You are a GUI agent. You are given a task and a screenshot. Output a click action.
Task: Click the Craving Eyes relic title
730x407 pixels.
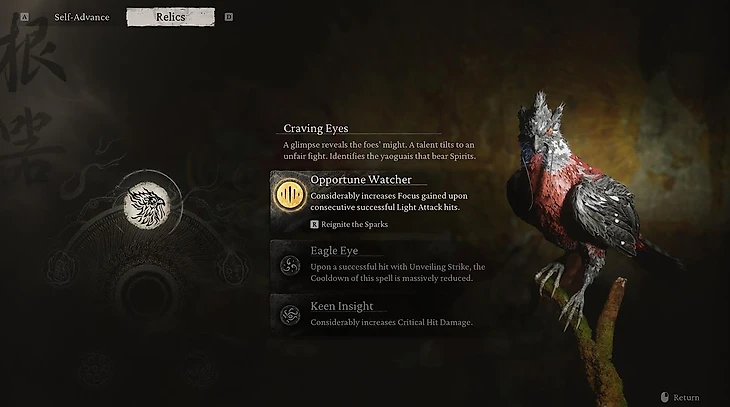click(316, 128)
